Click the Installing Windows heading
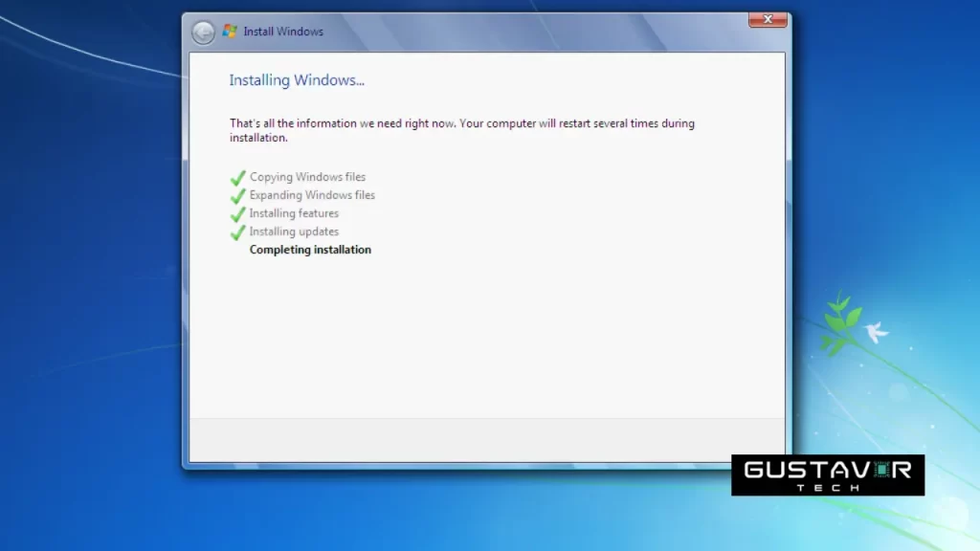Viewport: 980px width, 551px height. coord(297,80)
